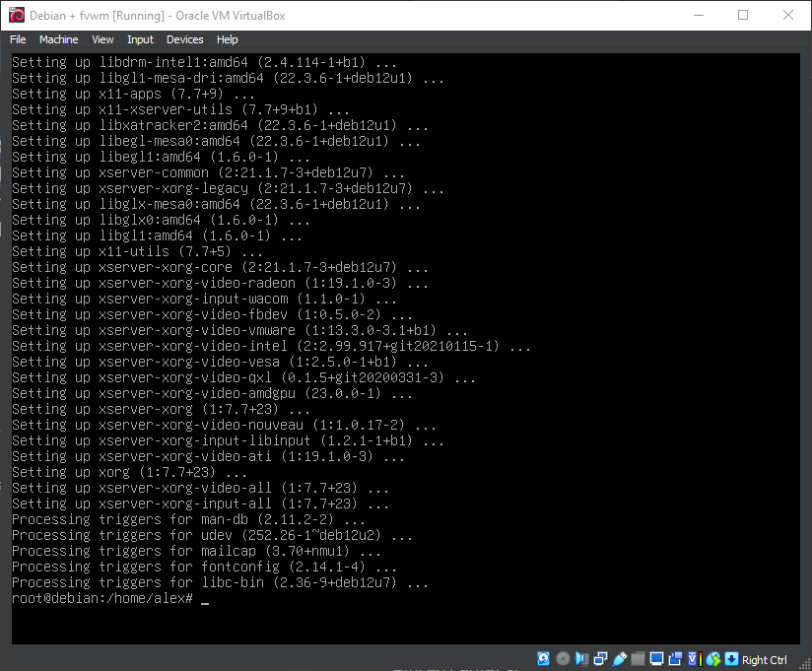Click the hard disk activity icon

coord(544,658)
